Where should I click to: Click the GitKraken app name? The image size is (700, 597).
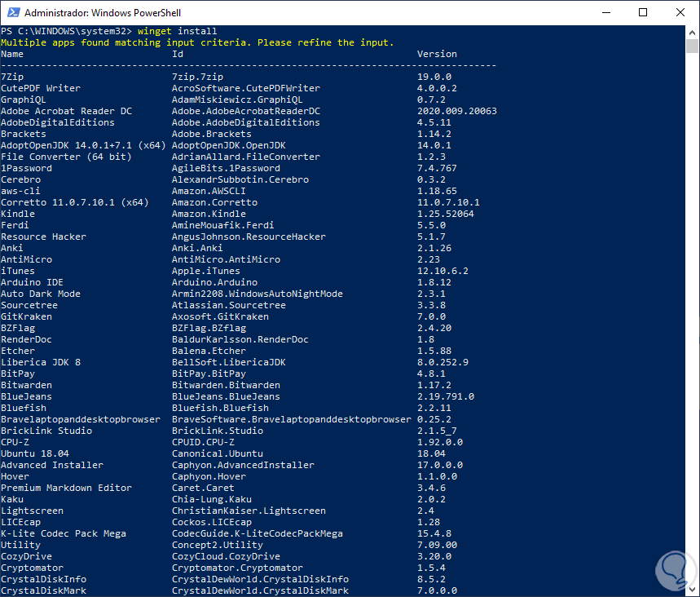(26, 316)
